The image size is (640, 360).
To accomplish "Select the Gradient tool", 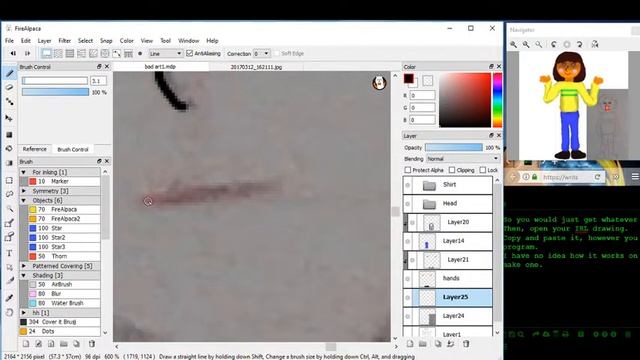I will pyautogui.click(x=9, y=163).
